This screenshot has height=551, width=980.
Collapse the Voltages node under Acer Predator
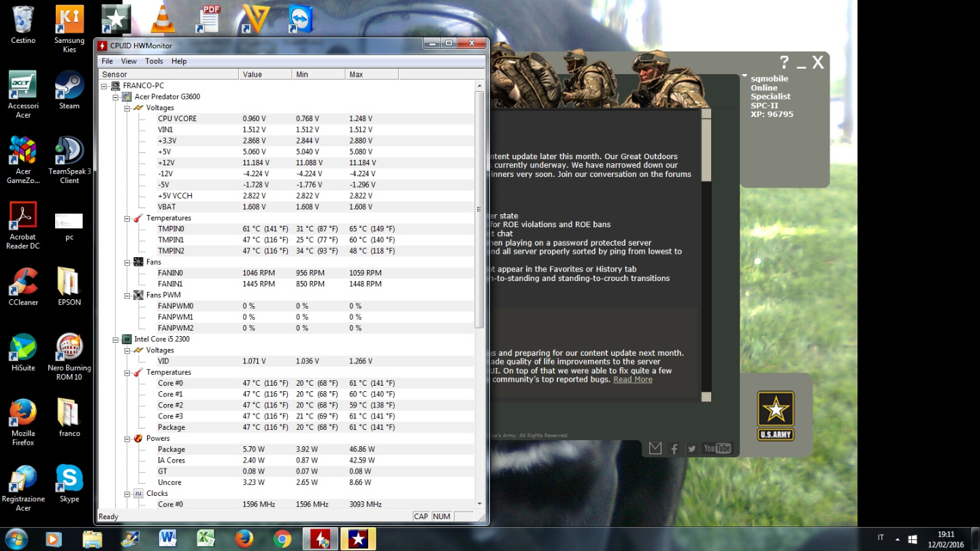[127, 107]
